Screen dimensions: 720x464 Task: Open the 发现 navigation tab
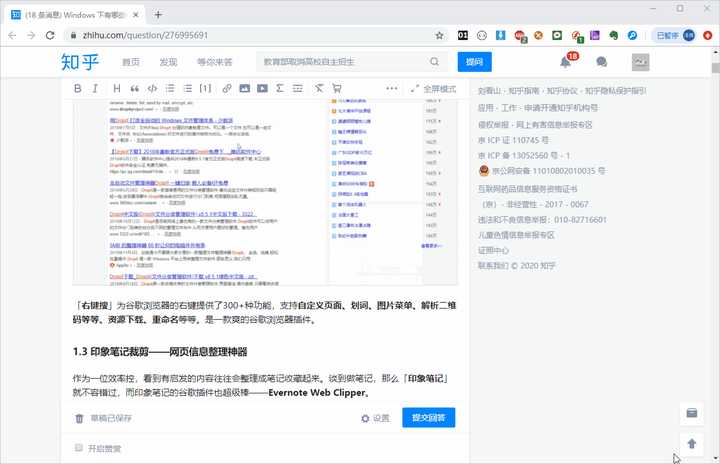(168, 62)
